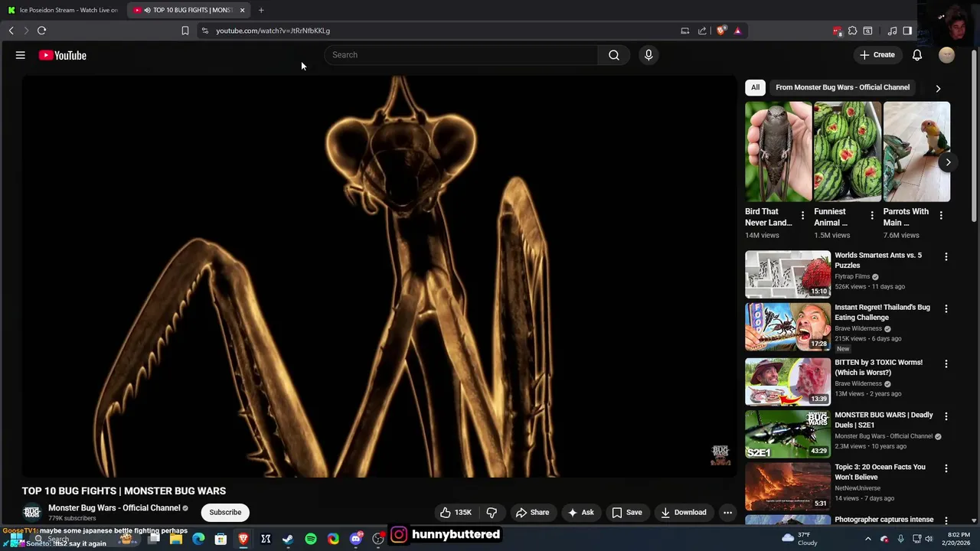The height and width of the screenshot is (551, 980).
Task: Open options for Bird That Never Land short
Action: pyautogui.click(x=802, y=216)
